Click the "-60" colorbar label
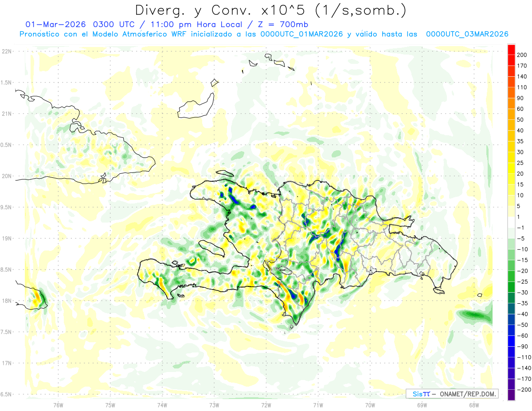This screenshot has height=411, width=532. 522,336
